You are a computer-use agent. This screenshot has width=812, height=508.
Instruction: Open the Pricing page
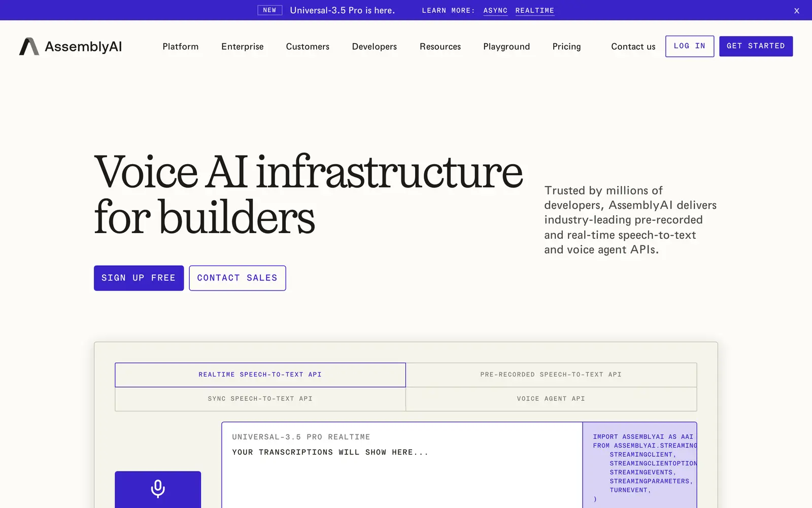click(566, 46)
